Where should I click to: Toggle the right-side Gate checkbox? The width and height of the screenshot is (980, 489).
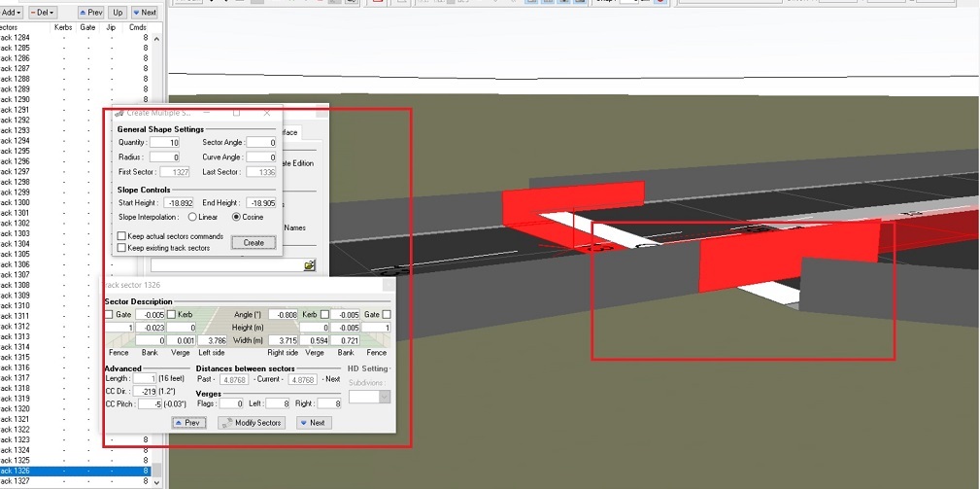click(x=387, y=315)
